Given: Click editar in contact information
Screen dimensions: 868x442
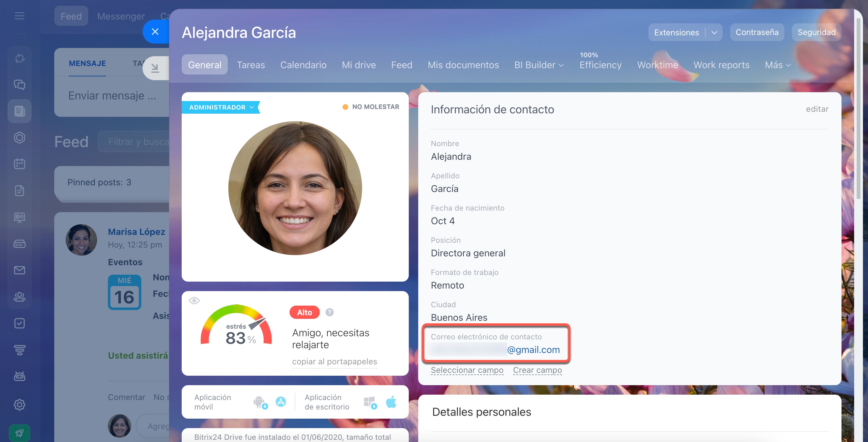Looking at the screenshot, I should click(x=817, y=109).
